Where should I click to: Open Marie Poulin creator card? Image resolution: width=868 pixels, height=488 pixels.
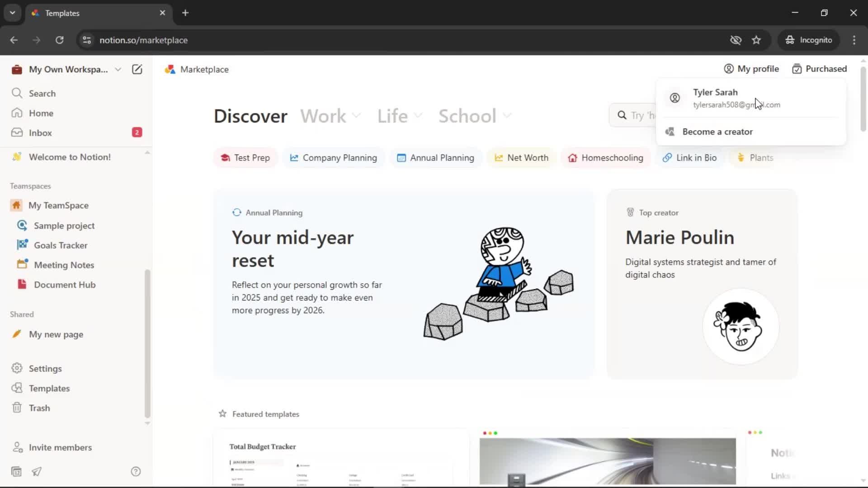(702, 284)
